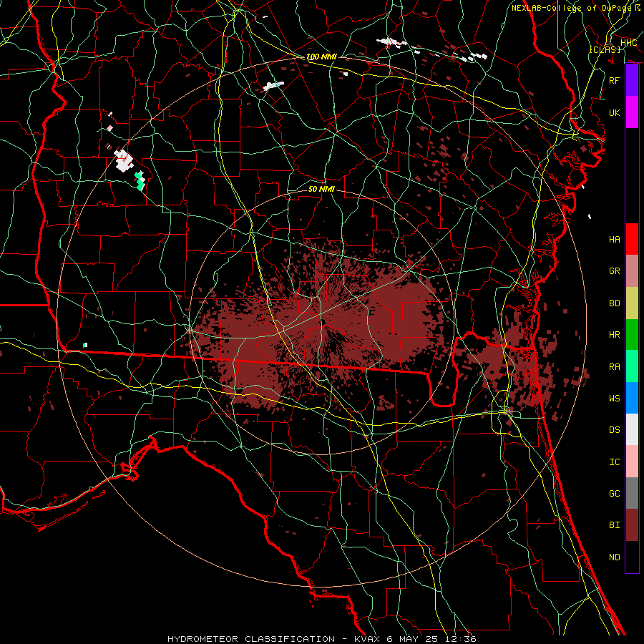Click the HA legend label
644x644 pixels.
click(x=614, y=240)
